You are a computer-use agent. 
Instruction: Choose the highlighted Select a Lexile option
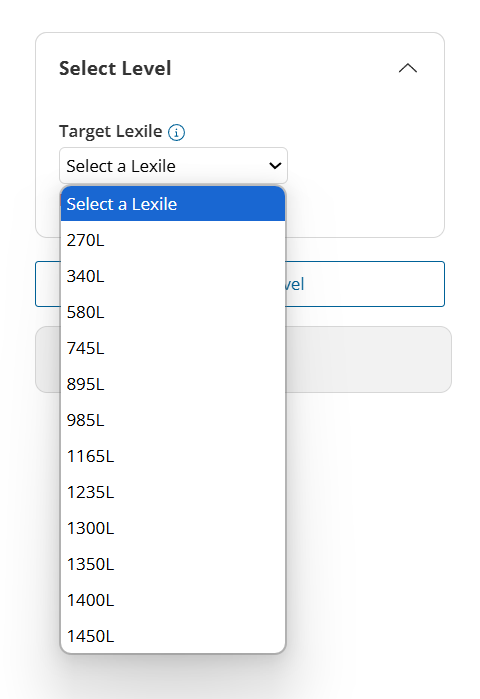pos(173,204)
